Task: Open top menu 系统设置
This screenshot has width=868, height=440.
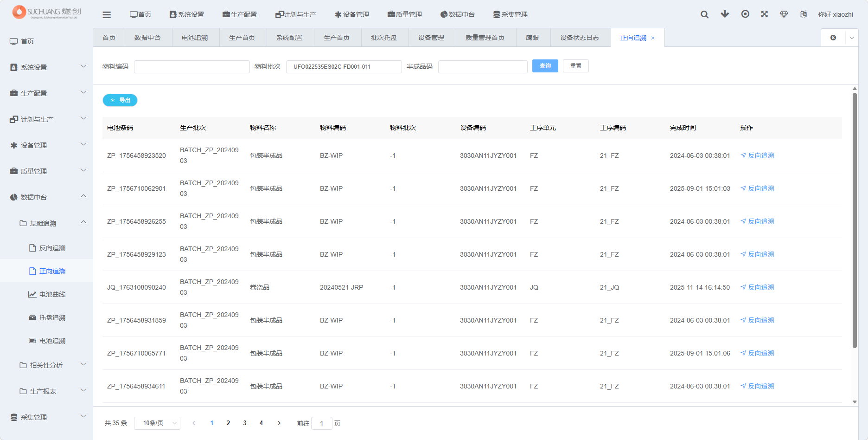Action: click(x=187, y=14)
